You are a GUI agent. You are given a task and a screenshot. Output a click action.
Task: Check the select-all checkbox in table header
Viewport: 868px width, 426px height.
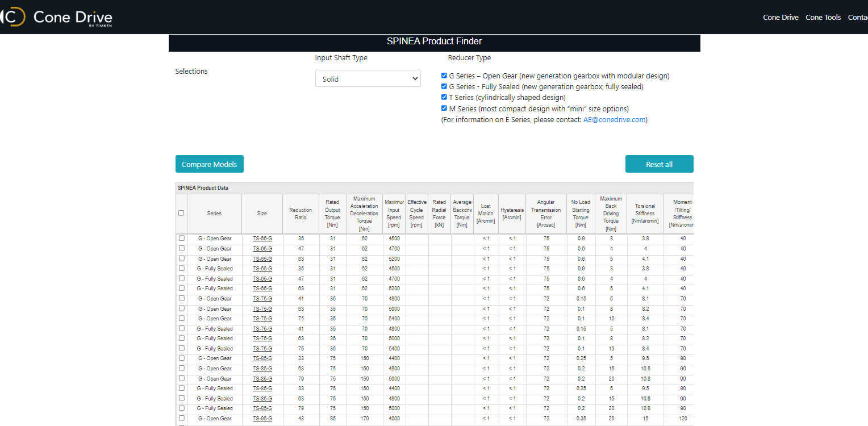point(181,213)
